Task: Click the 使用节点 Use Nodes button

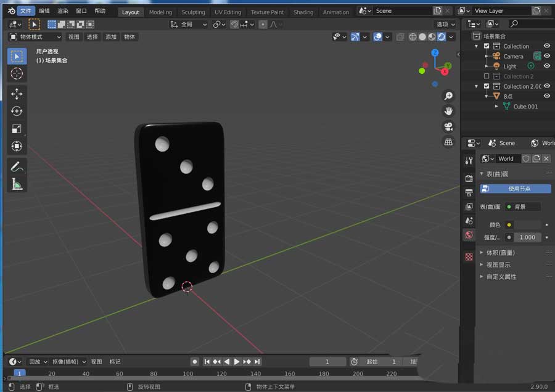Action: 516,189
